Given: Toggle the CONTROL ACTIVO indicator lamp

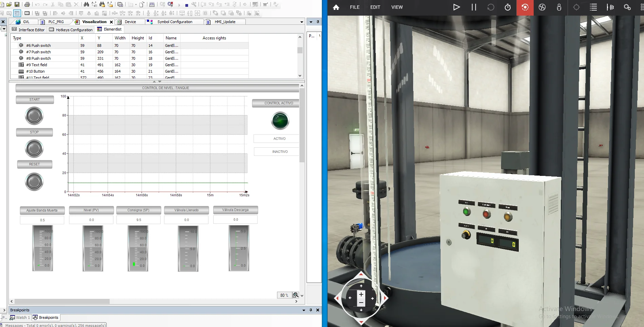Looking at the screenshot, I should [x=280, y=121].
